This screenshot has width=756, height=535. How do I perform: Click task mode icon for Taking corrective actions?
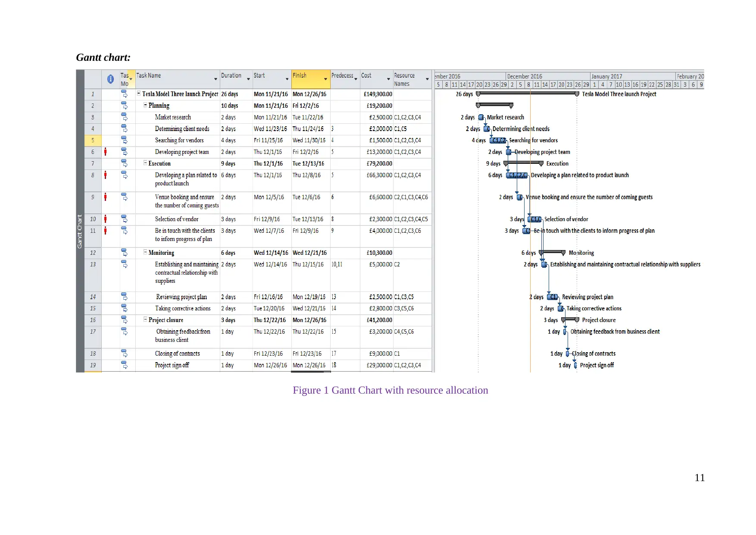pos(124,308)
